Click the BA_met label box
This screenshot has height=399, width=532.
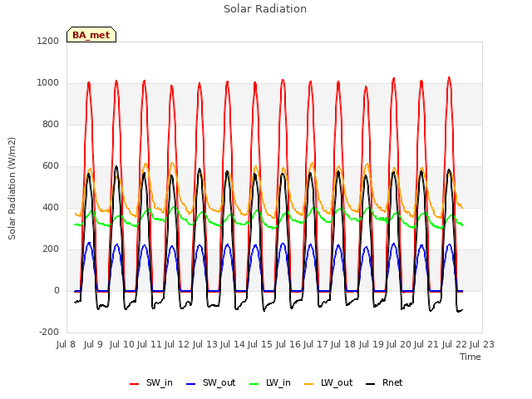click(91, 35)
